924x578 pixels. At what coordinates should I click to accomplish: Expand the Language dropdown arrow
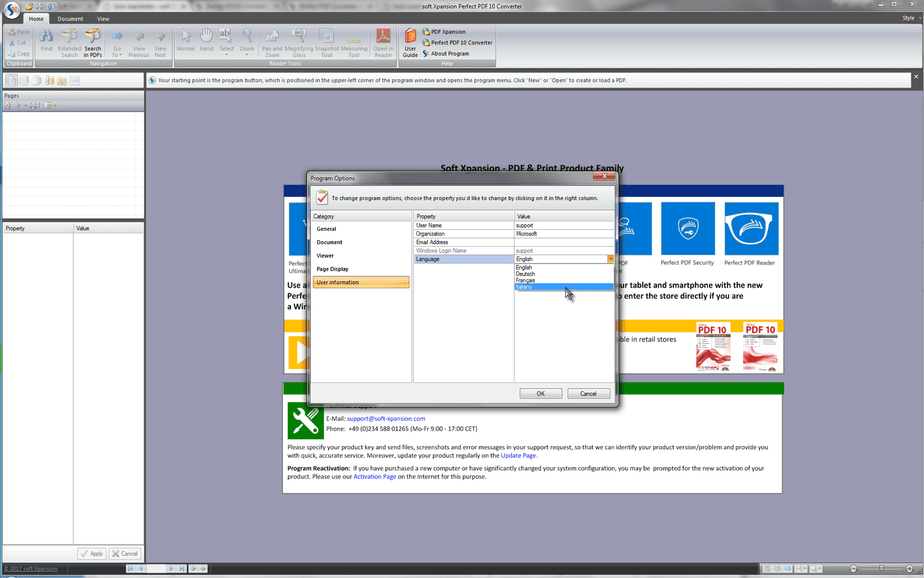(610, 259)
